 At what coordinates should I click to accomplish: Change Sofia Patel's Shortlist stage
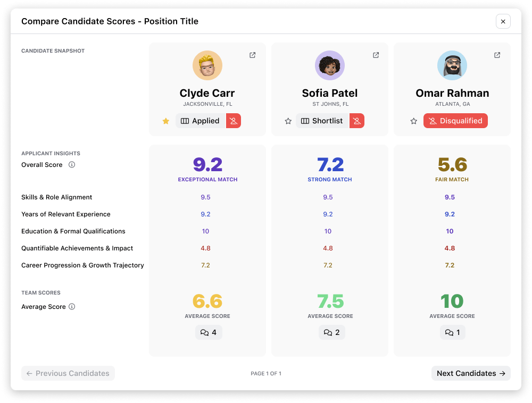click(322, 121)
